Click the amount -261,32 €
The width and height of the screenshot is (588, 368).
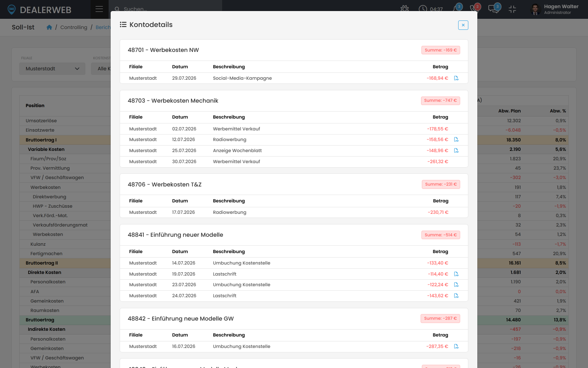tap(438, 162)
